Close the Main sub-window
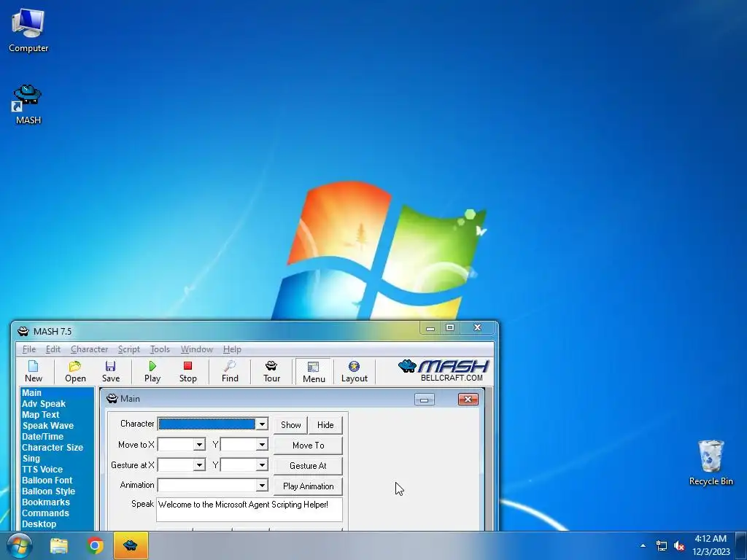Image resolution: width=747 pixels, height=560 pixels. point(468,399)
